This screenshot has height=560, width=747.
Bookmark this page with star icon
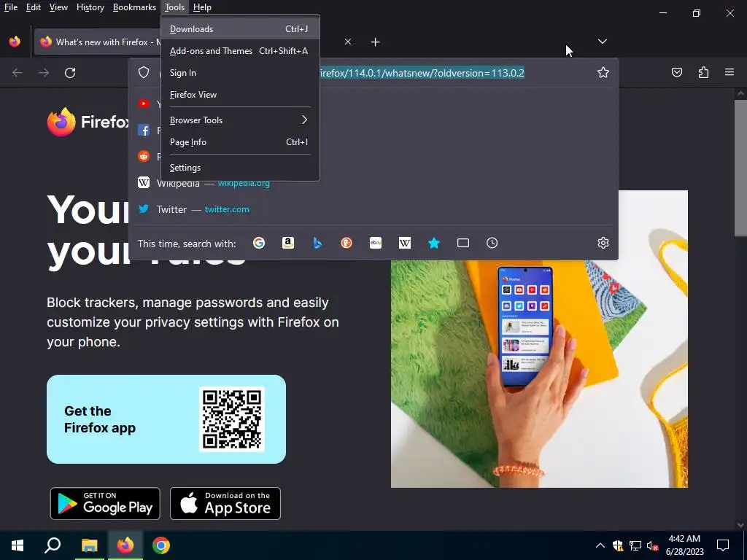coord(603,72)
